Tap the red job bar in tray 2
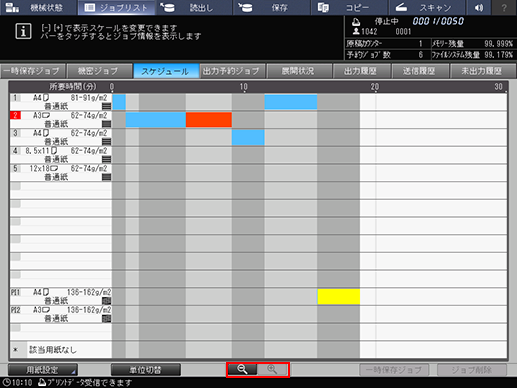Image resolution: width=517 pixels, height=388 pixels. click(x=209, y=120)
